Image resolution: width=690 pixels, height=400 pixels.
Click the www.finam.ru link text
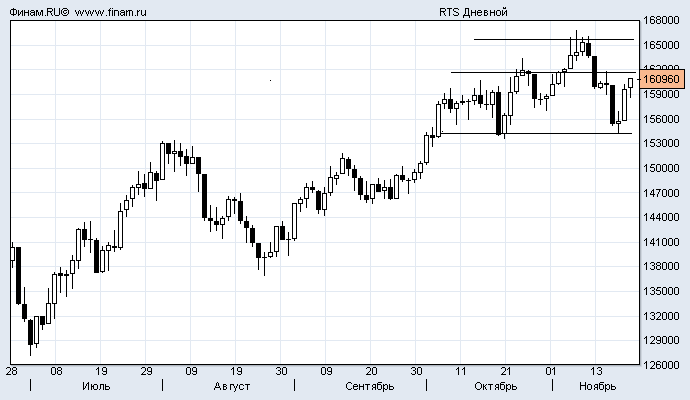(x=110, y=12)
